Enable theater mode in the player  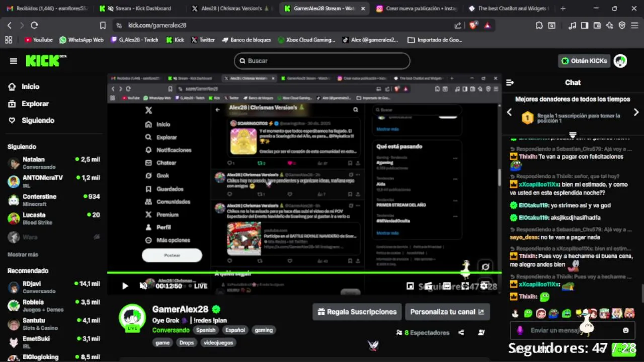pos(447,286)
